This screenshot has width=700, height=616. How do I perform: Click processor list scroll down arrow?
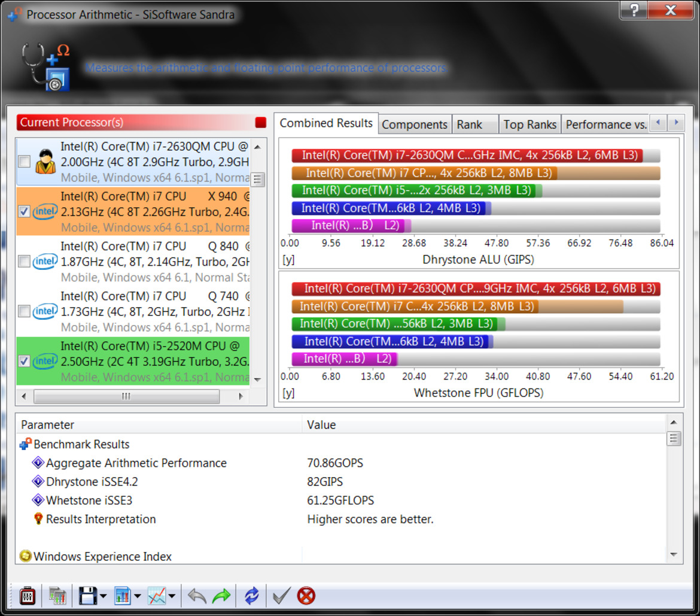click(258, 380)
